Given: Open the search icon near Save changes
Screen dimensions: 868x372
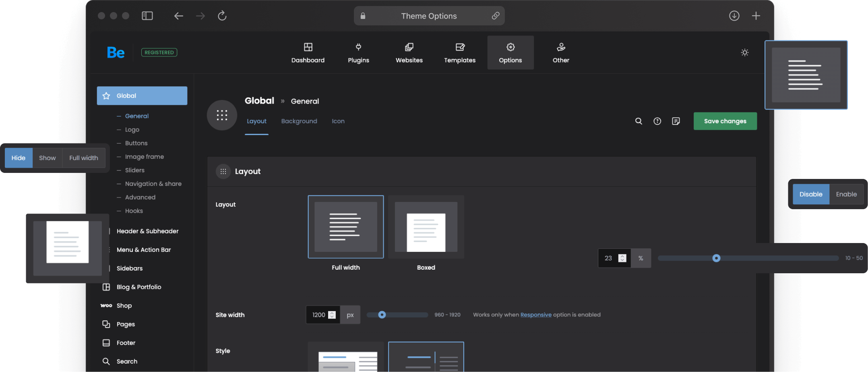Looking at the screenshot, I should 639,121.
